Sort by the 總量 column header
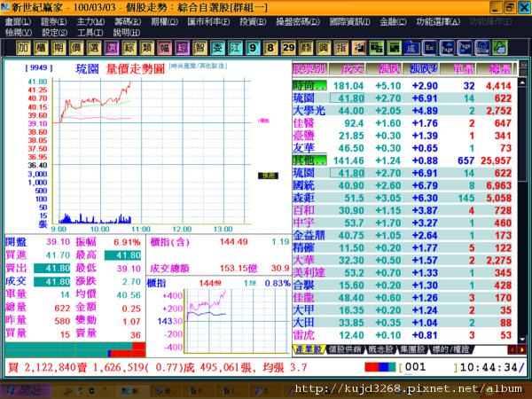Viewport: 532px width, 399px height. tap(496, 69)
